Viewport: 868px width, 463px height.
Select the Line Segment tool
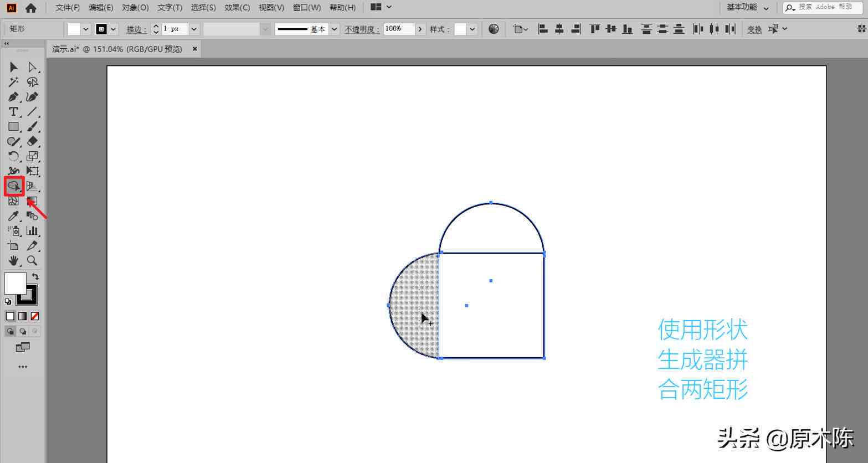(33, 112)
